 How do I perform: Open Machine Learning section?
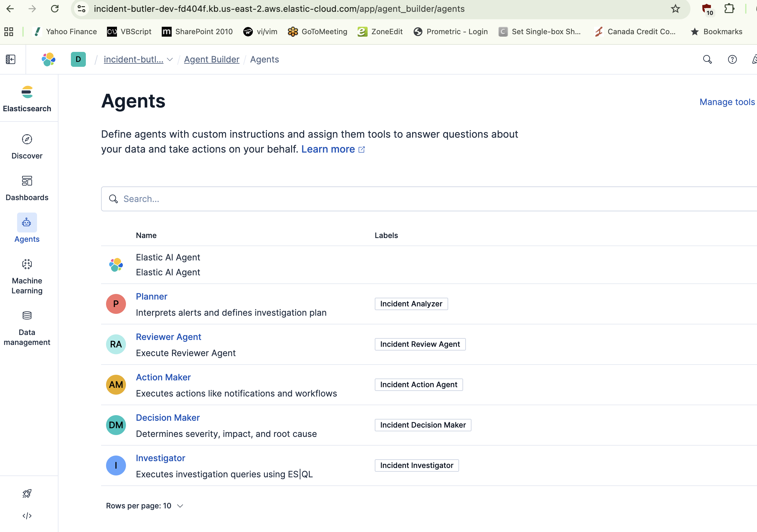pyautogui.click(x=27, y=276)
